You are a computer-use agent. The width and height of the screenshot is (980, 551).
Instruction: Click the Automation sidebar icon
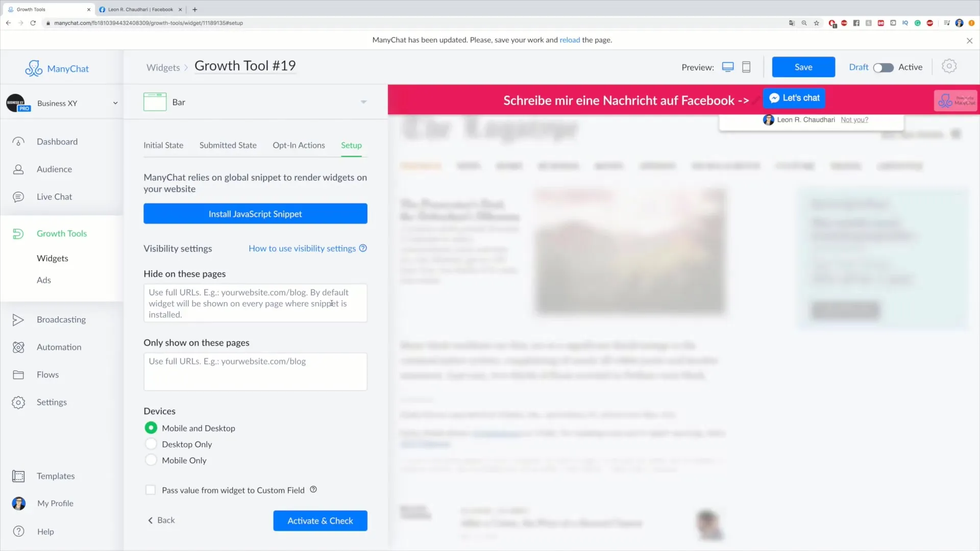point(18,346)
